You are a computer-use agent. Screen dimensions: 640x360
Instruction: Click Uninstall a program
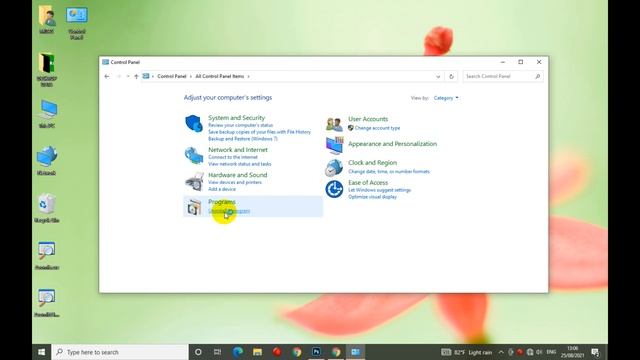(229, 211)
